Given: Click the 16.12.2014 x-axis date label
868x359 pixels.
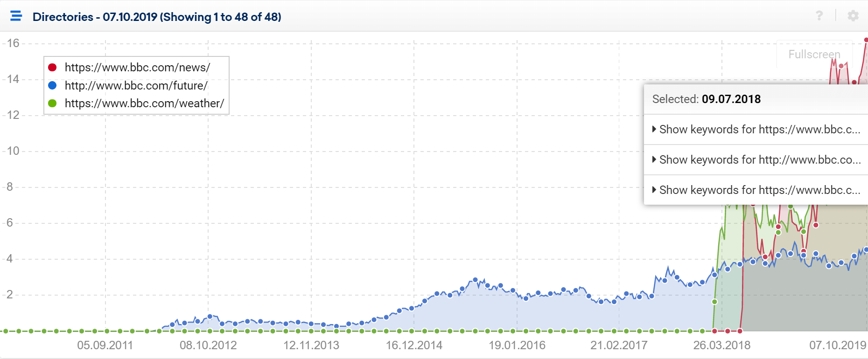Looking at the screenshot, I should (x=414, y=345).
